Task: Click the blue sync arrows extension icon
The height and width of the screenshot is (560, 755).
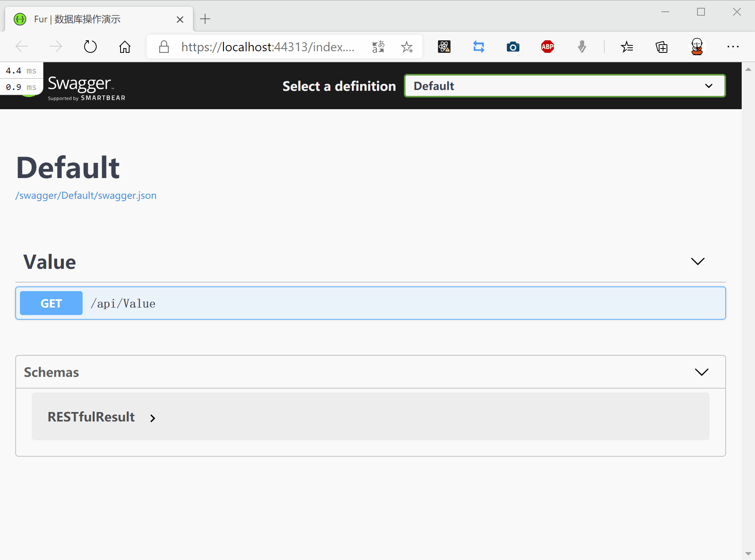Action: coord(478,47)
